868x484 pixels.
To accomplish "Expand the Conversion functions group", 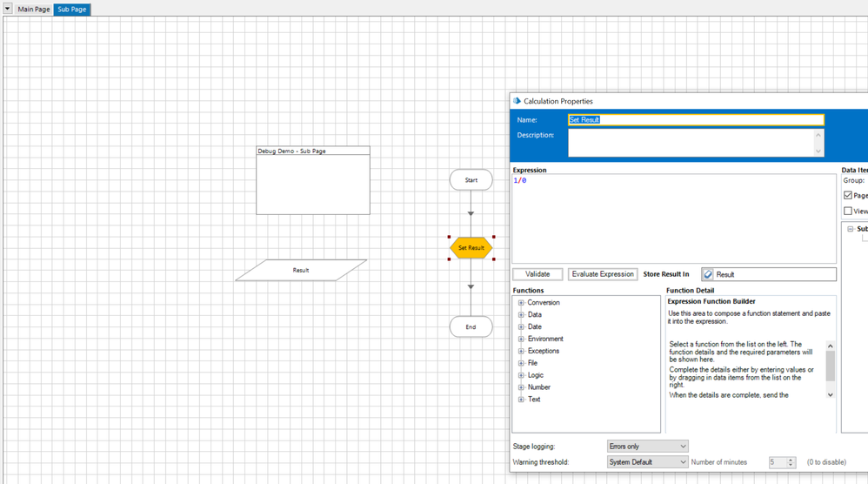I will (521, 303).
